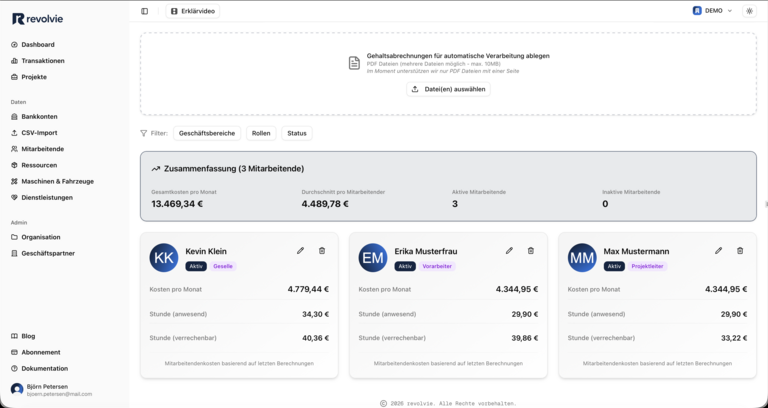Open Maschinen & Fahrzeuge in sidebar
This screenshot has width=768, height=408.
click(x=57, y=181)
